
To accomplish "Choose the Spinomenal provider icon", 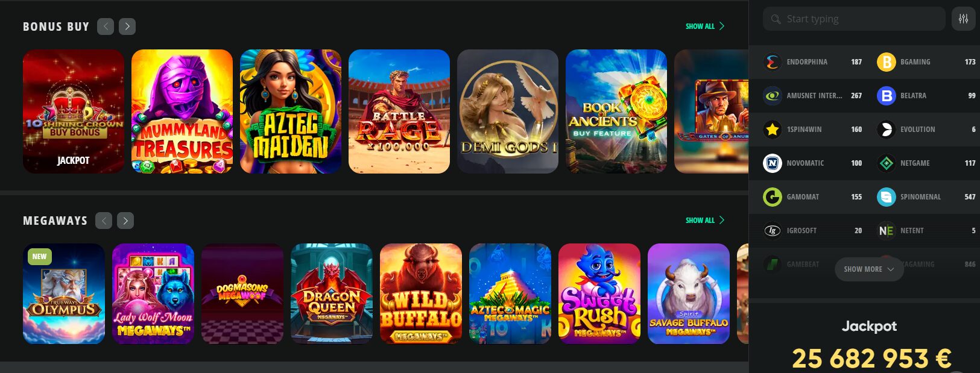I will [x=886, y=197].
